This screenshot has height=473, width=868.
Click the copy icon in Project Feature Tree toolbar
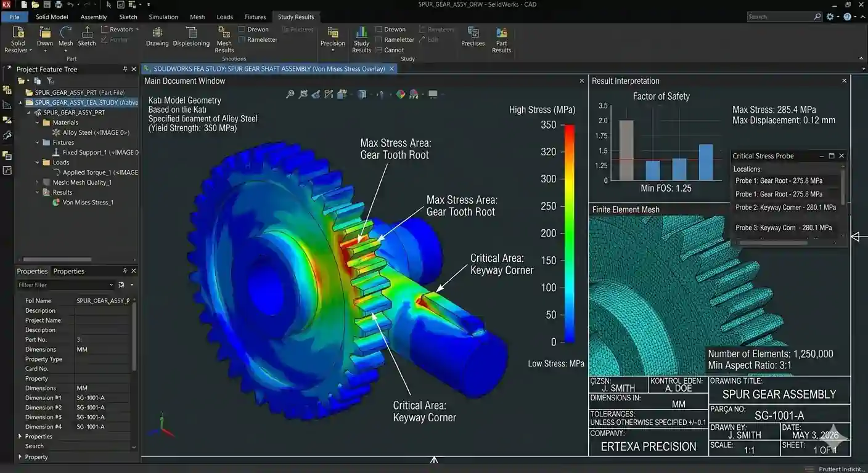pyautogui.click(x=37, y=81)
